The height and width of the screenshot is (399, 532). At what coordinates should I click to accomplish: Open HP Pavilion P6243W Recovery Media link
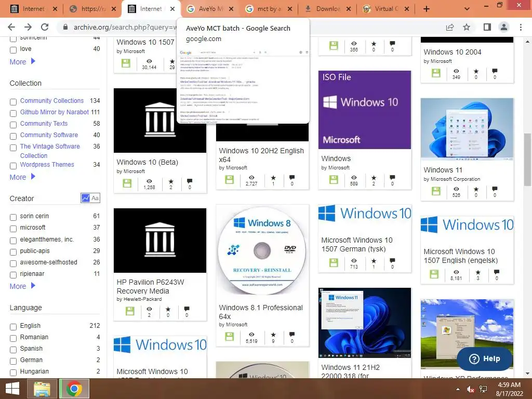coord(150,286)
